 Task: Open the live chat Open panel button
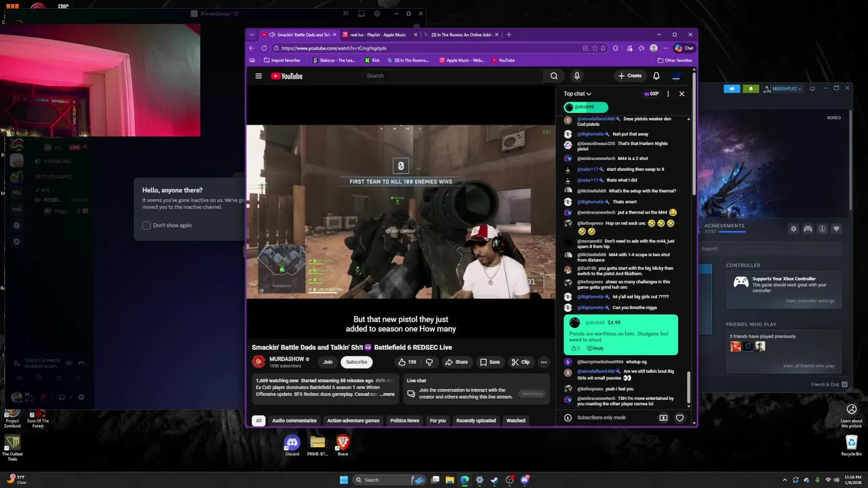click(532, 394)
